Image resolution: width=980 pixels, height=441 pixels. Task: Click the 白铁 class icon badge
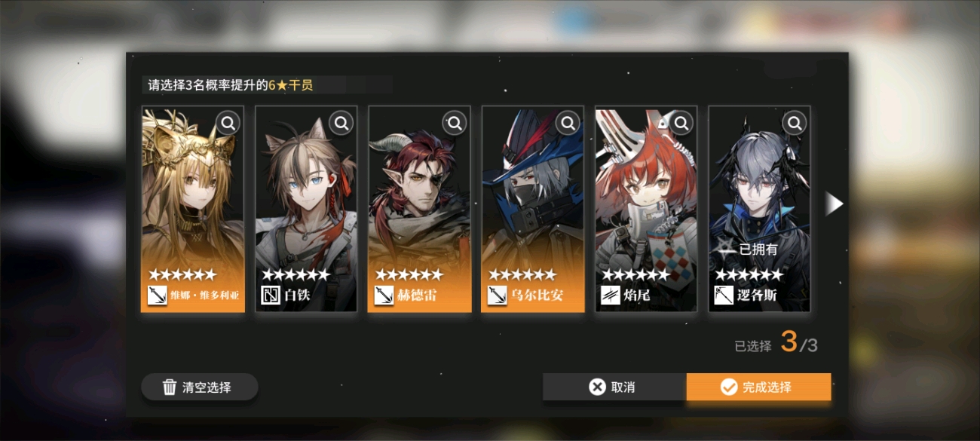coord(271,295)
